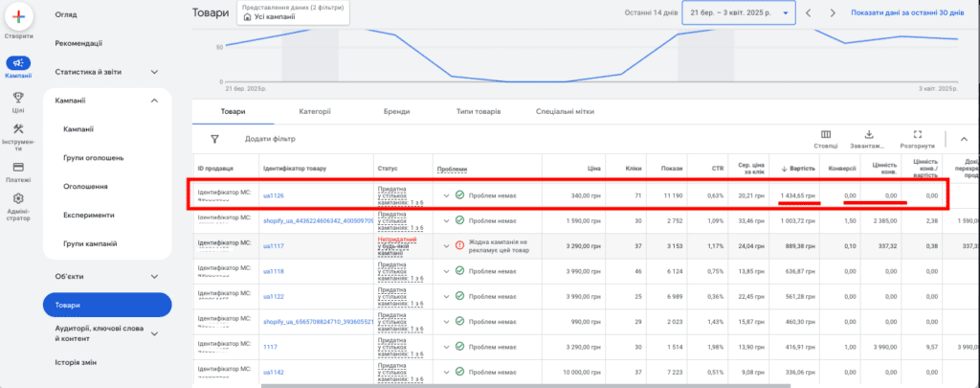Click green check icon in ua1142 row

pyautogui.click(x=459, y=372)
